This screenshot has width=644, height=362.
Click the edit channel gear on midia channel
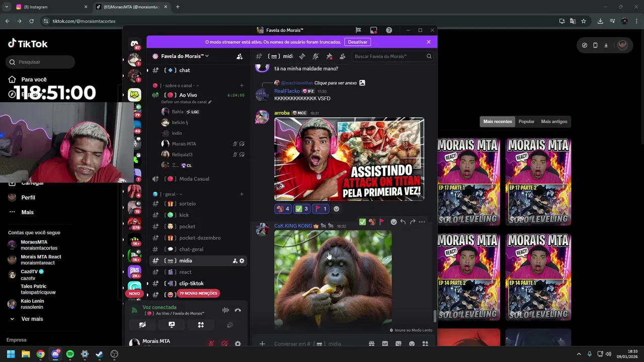pyautogui.click(x=242, y=260)
